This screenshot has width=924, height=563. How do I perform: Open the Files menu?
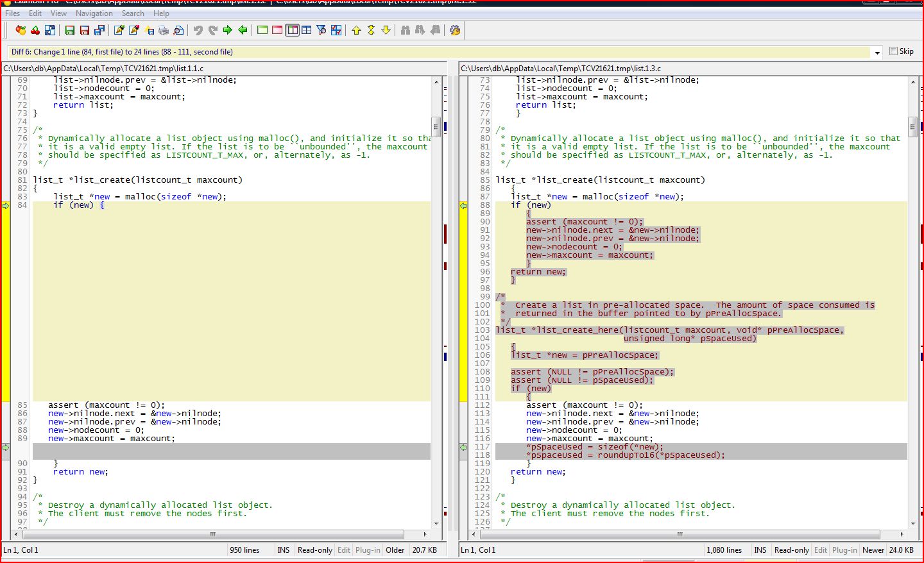point(12,13)
